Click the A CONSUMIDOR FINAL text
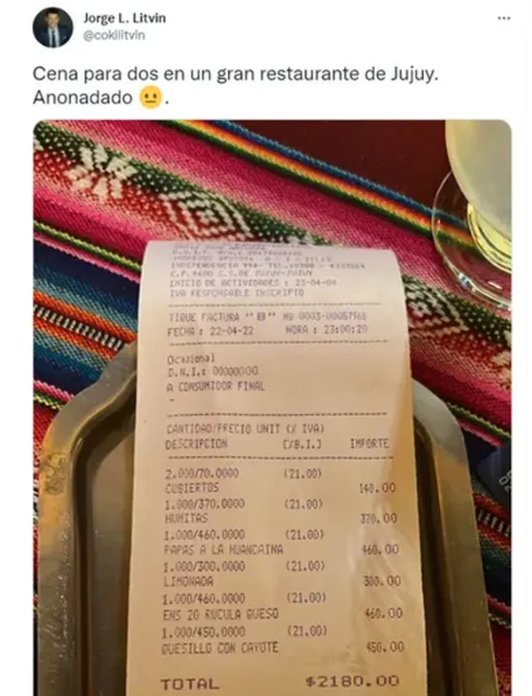Viewport: 532px width, 696px height. point(216,387)
